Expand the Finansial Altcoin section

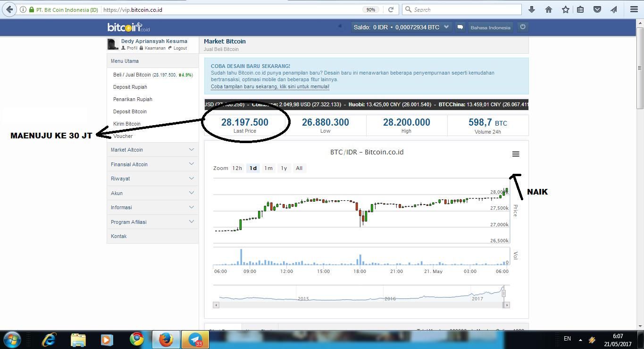[x=152, y=164]
